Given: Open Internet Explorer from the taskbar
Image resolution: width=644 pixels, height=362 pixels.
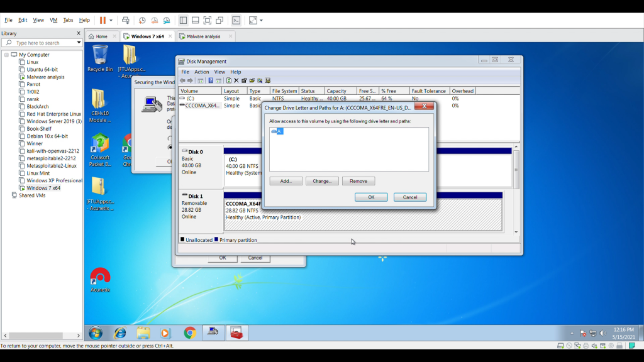Looking at the screenshot, I should [120, 333].
